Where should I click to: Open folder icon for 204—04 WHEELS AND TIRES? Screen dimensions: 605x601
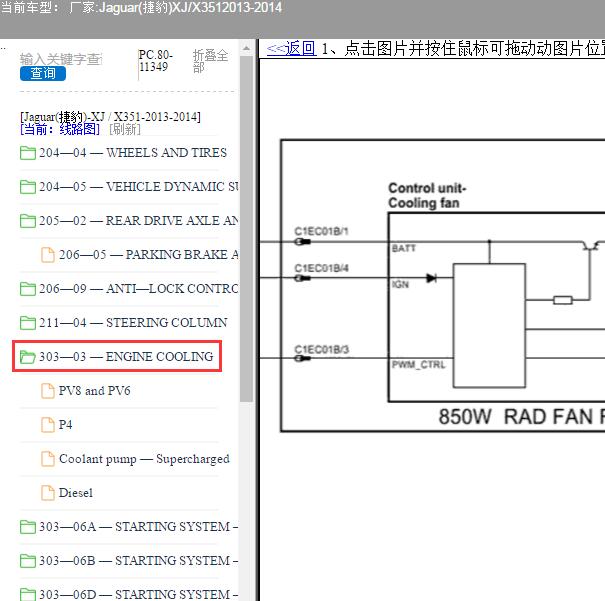click(28, 153)
